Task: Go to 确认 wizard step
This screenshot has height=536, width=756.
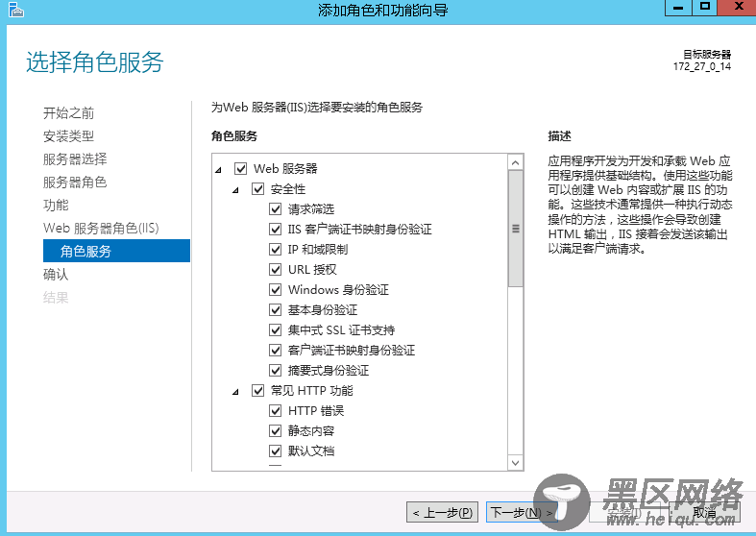Action: point(56,275)
